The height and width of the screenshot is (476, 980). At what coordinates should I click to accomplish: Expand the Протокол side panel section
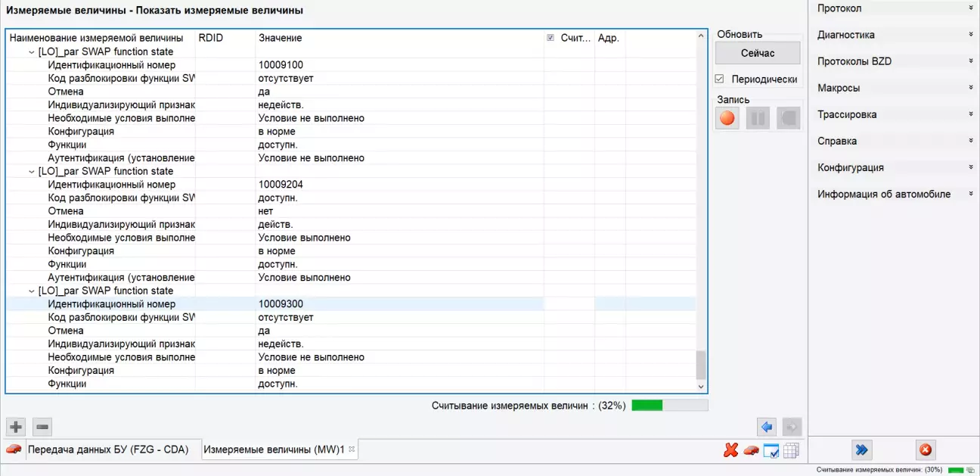(x=892, y=8)
